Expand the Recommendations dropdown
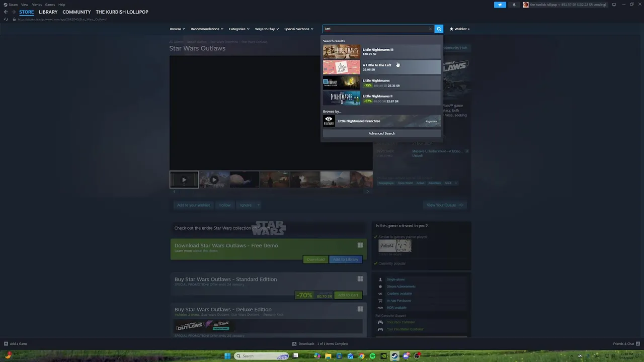This screenshot has height=362, width=644. [207, 29]
